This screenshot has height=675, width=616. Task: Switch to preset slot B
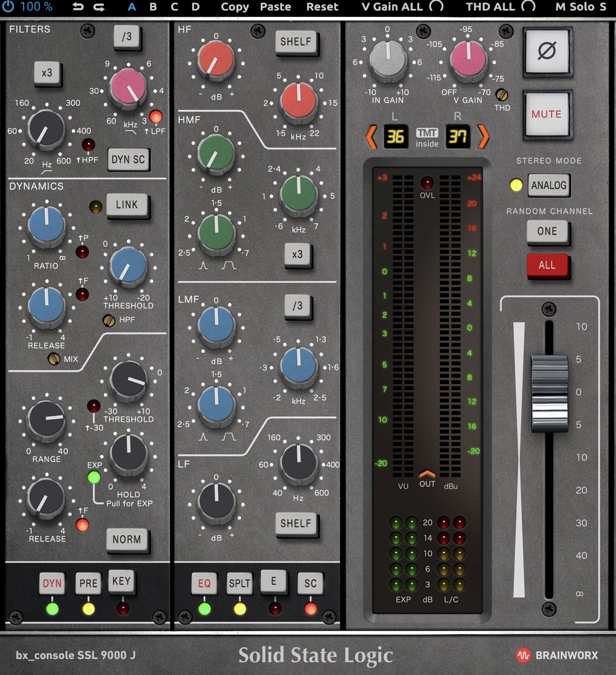pyautogui.click(x=153, y=7)
